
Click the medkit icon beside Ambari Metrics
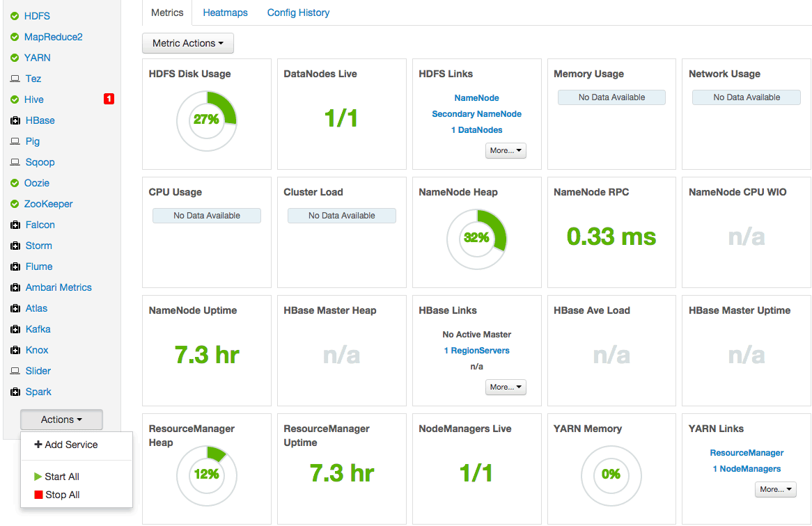(15, 287)
